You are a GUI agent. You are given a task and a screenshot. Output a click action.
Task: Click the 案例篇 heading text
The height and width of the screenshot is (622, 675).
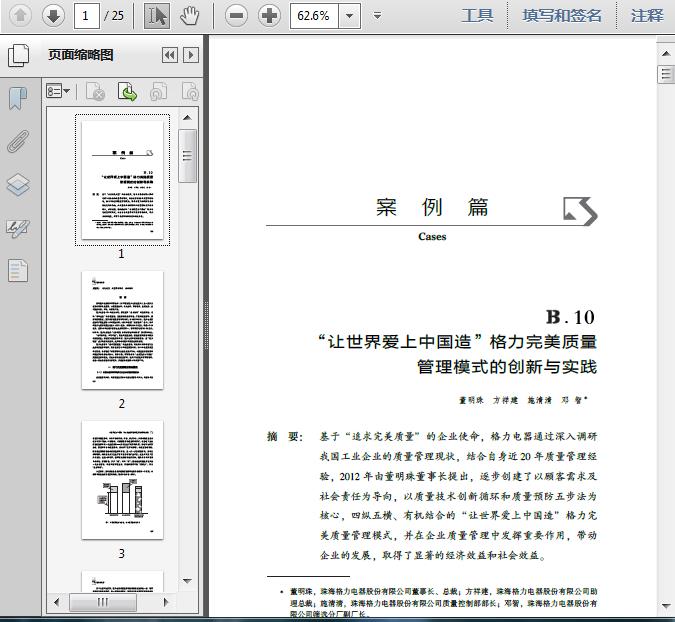(432, 207)
